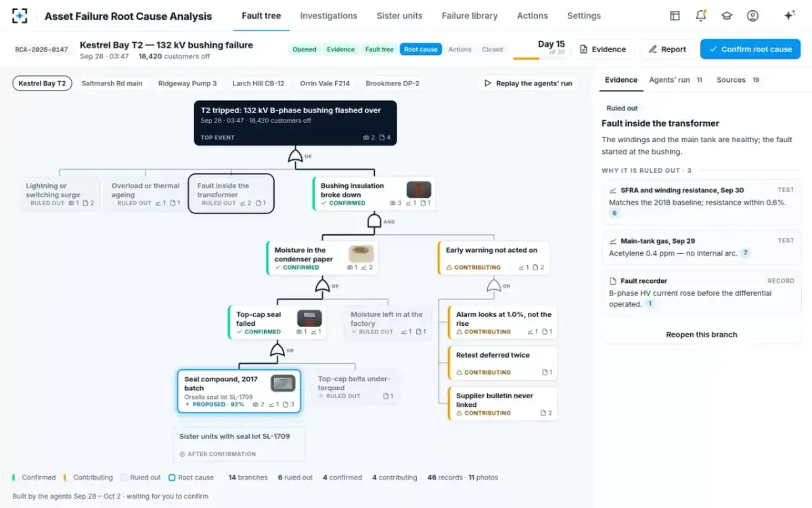Select the Ridgeway Pump 3 chip
This screenshot has height=508, width=812.
tap(187, 83)
